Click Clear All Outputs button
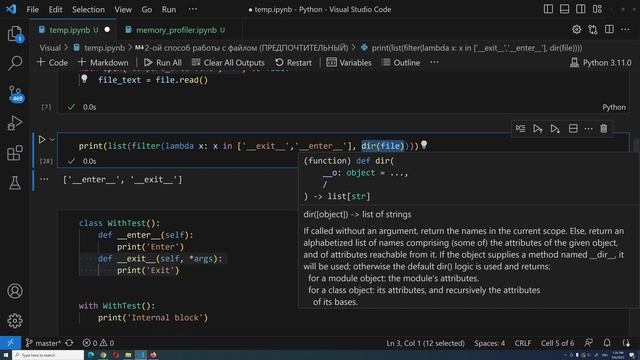This screenshot has height=360, width=640. 228,62
